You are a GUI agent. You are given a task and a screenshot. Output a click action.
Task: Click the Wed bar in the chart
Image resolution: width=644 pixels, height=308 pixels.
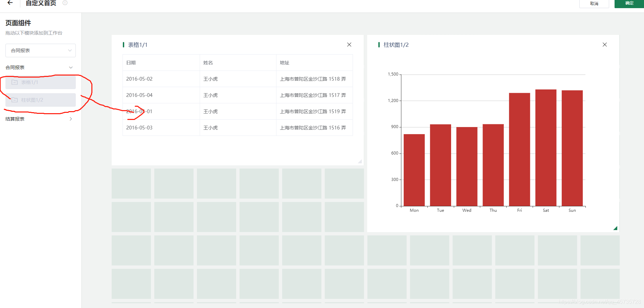467,166
